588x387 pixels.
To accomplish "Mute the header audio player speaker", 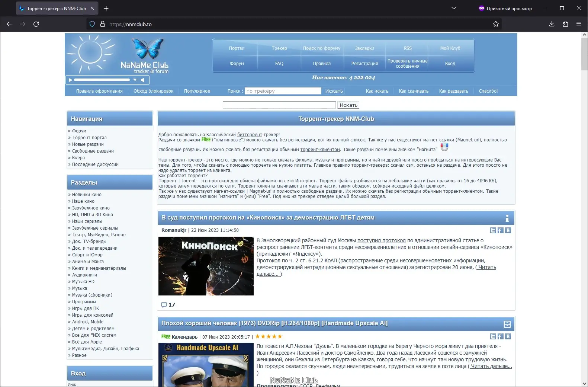I will [142, 80].
